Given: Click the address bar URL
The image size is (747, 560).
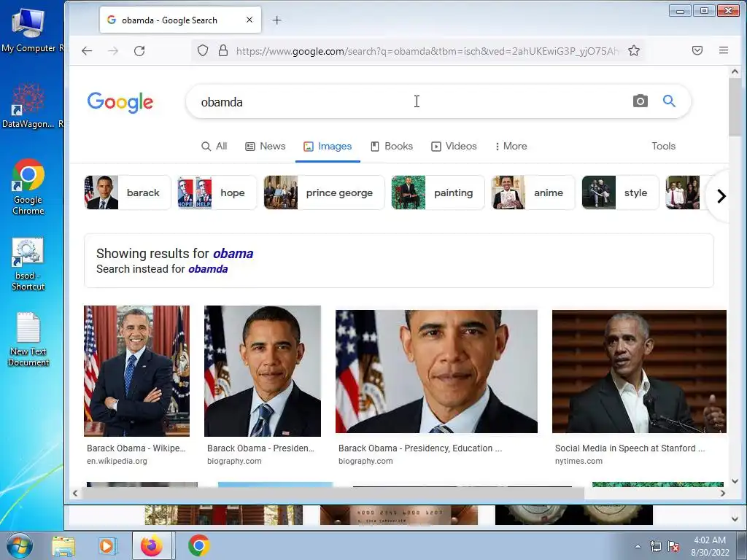Looking at the screenshot, I should (x=427, y=51).
